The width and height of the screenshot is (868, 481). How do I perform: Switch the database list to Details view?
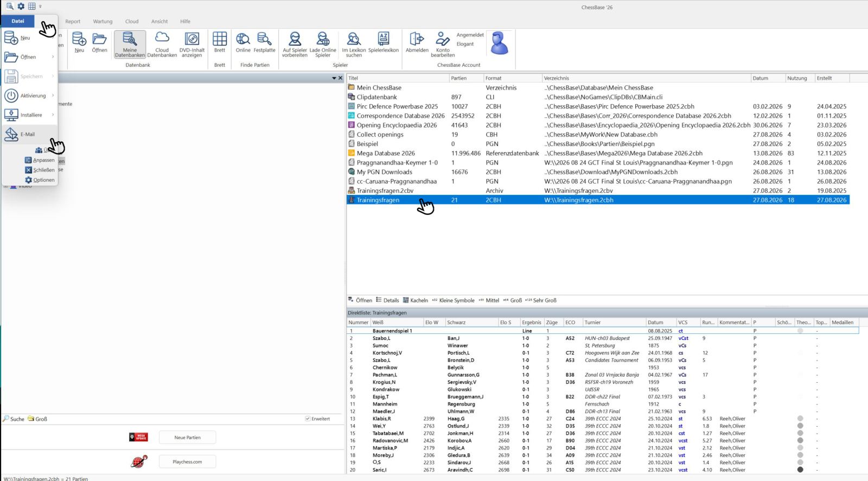pyautogui.click(x=387, y=300)
